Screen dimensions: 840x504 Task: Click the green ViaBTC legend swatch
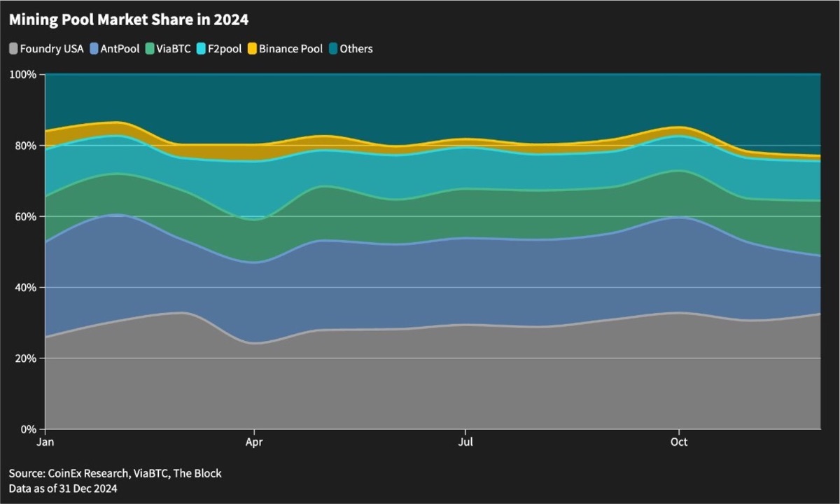151,49
